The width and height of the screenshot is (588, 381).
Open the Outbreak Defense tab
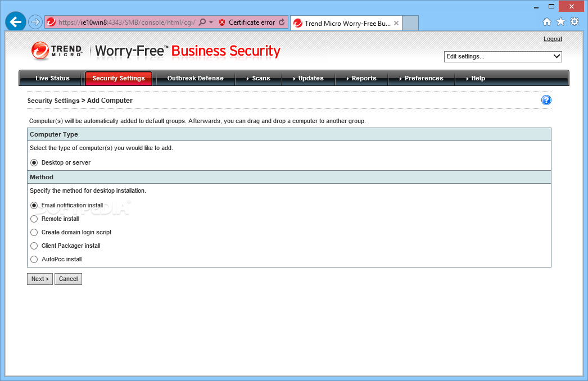196,78
